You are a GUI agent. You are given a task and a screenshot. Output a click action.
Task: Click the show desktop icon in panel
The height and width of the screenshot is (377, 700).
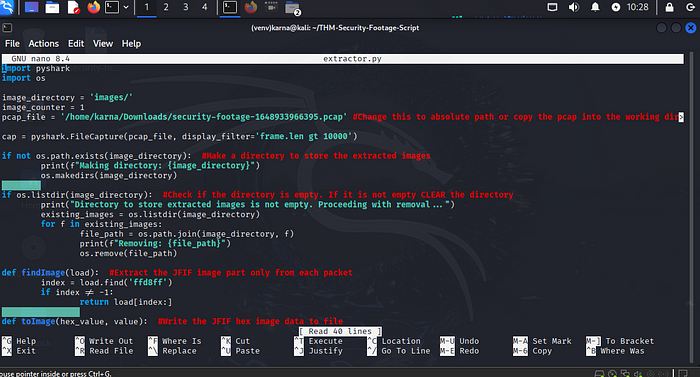pos(31,7)
